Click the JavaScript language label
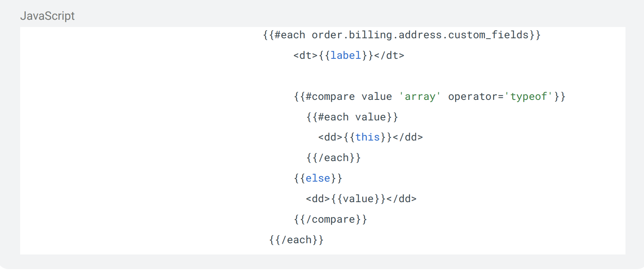This screenshot has width=644, height=273. coord(47,16)
